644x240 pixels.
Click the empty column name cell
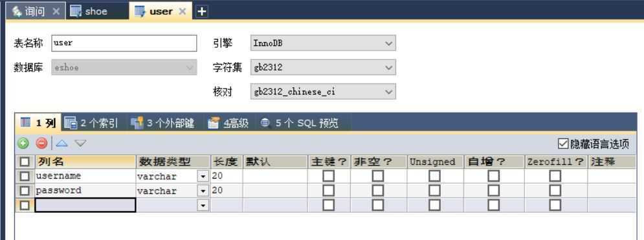[85, 205]
